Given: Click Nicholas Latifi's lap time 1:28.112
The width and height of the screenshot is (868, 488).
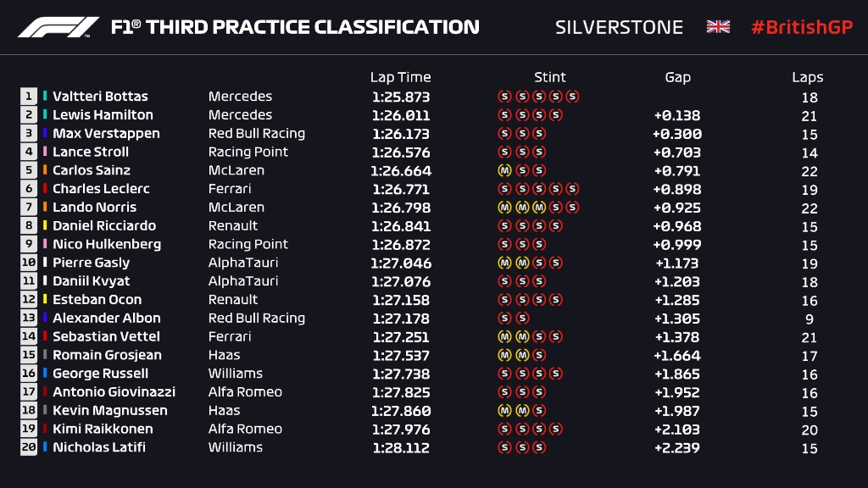Looking at the screenshot, I should pyautogui.click(x=400, y=448).
